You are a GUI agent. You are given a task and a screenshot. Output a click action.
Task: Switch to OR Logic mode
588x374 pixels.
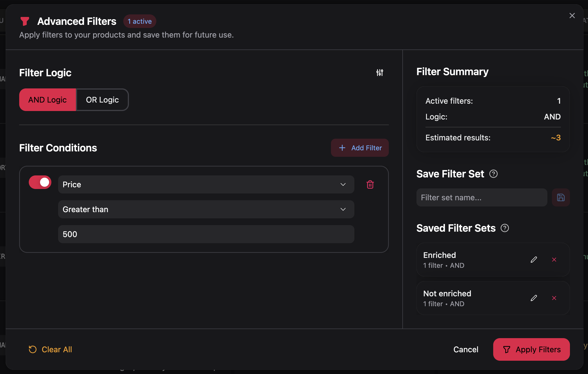coord(102,100)
